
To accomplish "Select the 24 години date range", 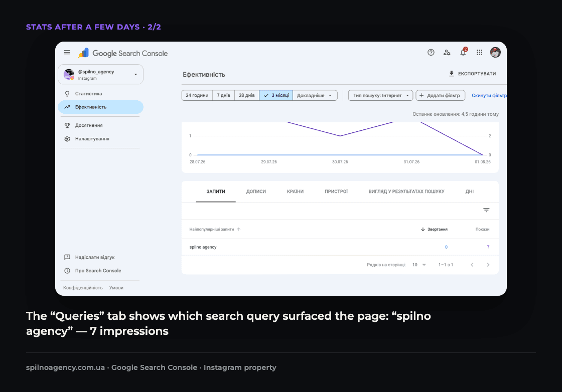I will [x=197, y=96].
